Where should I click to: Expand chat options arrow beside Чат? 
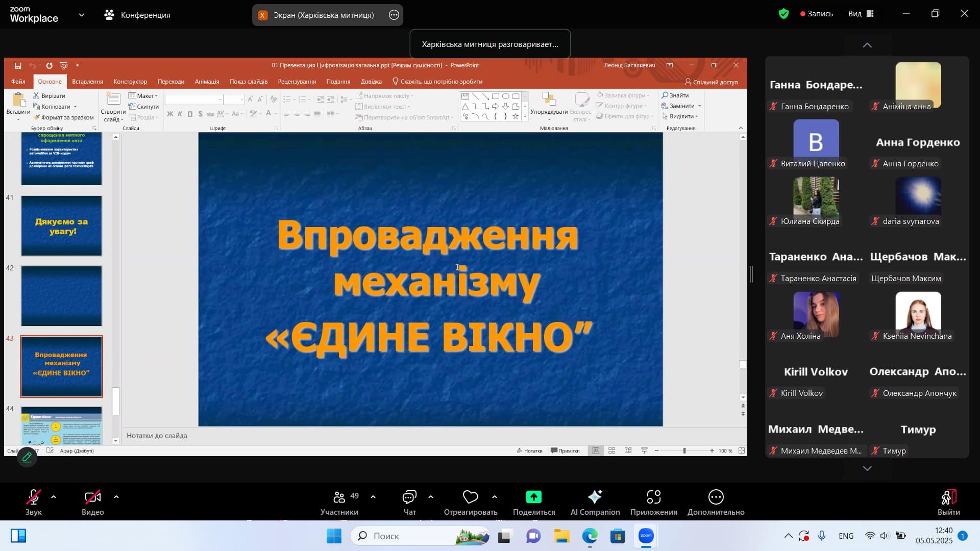coord(431,497)
